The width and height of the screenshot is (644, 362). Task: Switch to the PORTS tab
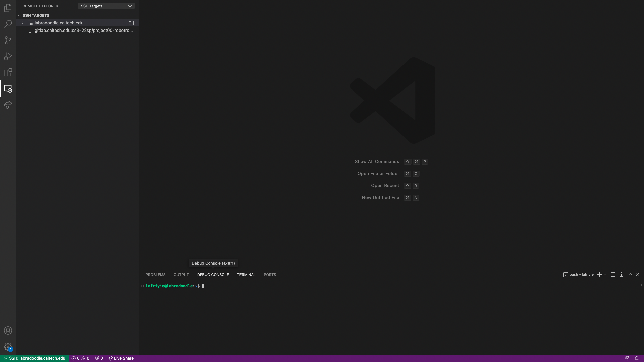(x=270, y=275)
